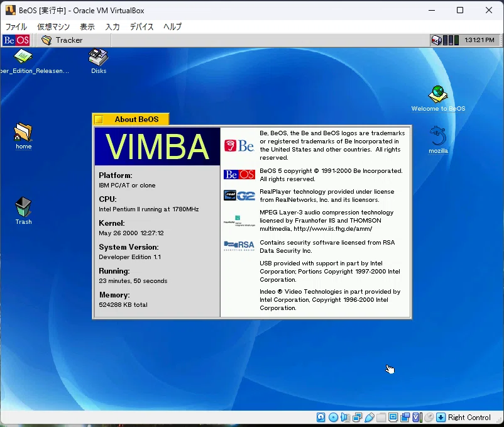Click the Deskbar clock 1:31:21 PM
This screenshot has height=427, width=504.
479,40
